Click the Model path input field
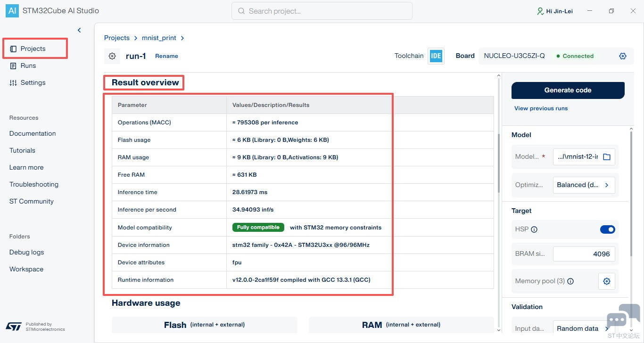Viewport: 644px width, 343px height. tap(584, 157)
